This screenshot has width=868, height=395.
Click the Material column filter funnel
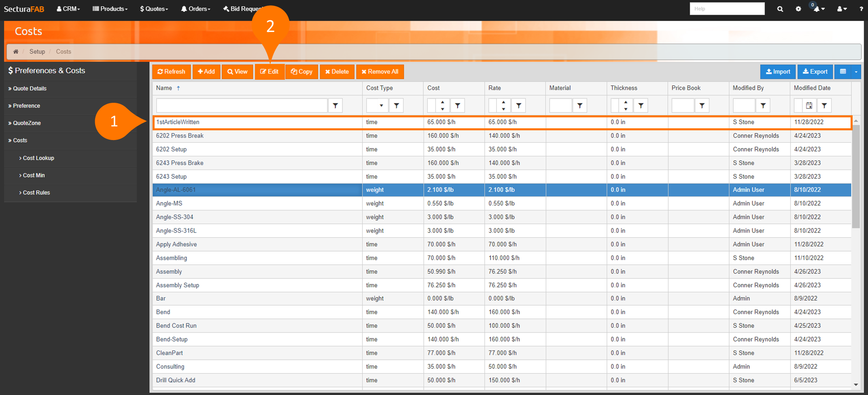pyautogui.click(x=580, y=106)
